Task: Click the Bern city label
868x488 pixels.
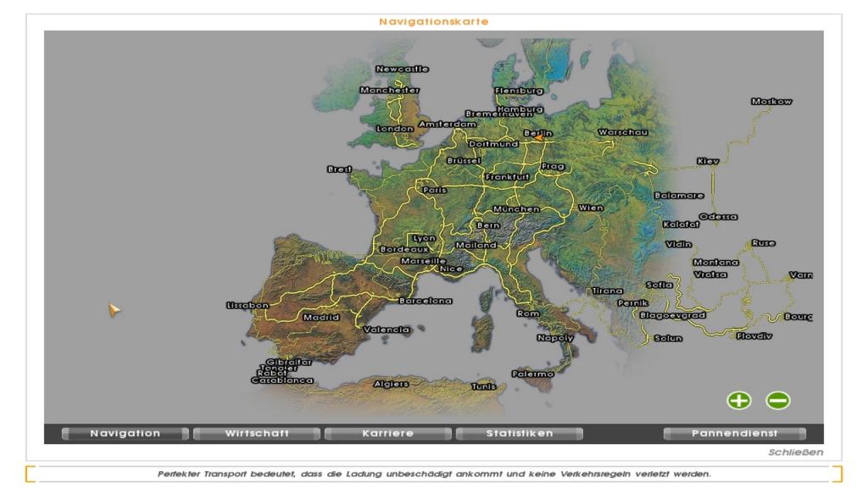Action: click(487, 225)
